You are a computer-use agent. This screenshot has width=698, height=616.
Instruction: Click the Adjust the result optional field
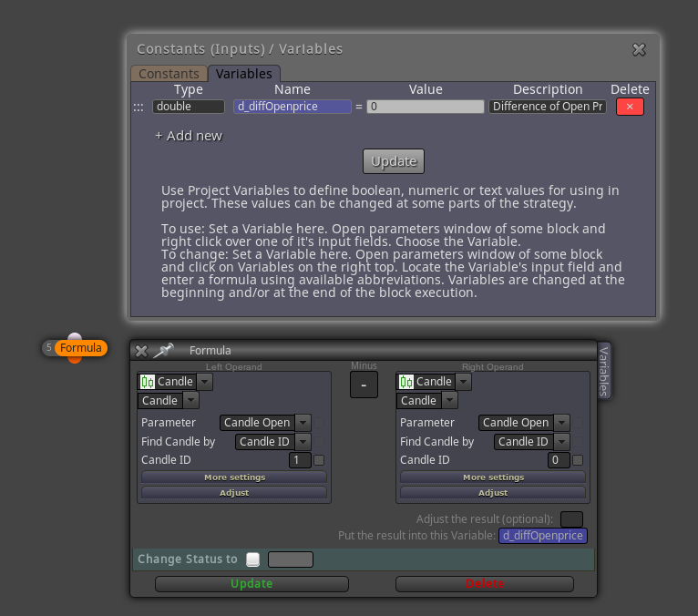click(x=571, y=519)
